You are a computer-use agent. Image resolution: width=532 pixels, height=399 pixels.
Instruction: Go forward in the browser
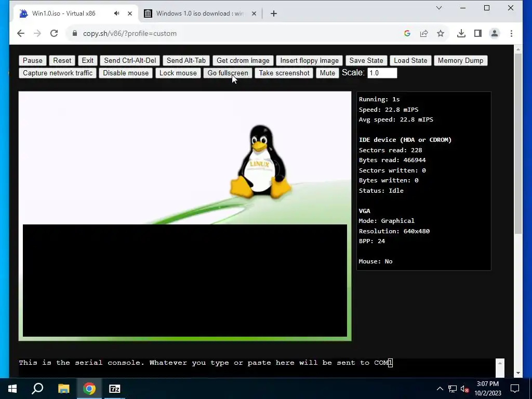(x=37, y=33)
